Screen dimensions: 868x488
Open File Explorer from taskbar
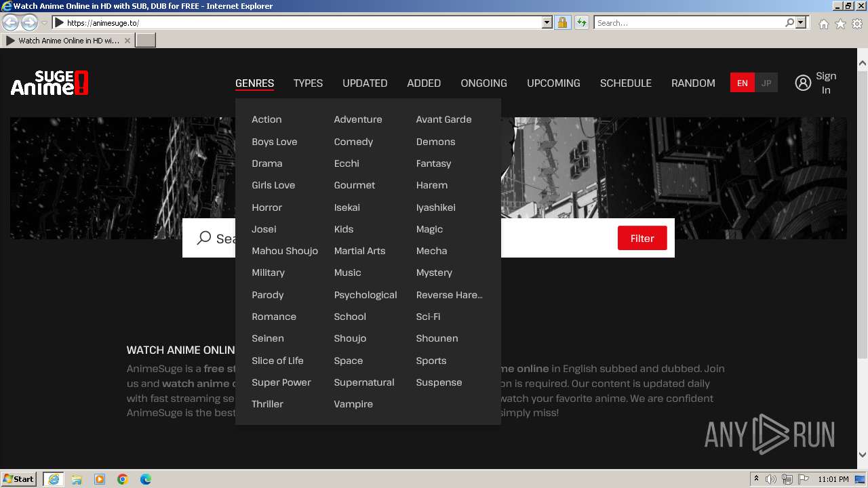click(77, 479)
